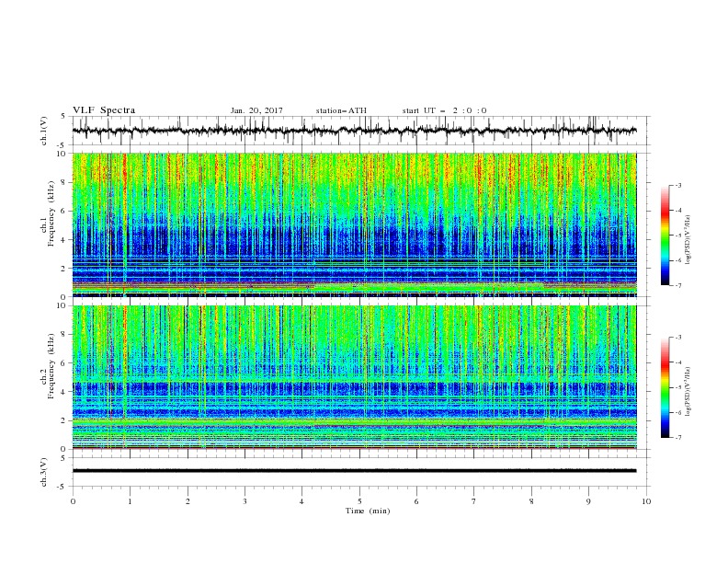Click the ch.1 voltage waveform trace
The image size is (728, 563).
click(354, 131)
